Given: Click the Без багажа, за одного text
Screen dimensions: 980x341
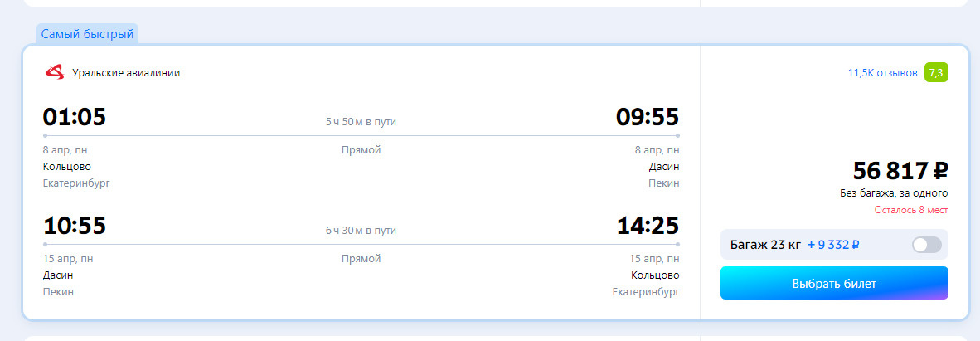Looking at the screenshot, I should pyautogui.click(x=894, y=193).
